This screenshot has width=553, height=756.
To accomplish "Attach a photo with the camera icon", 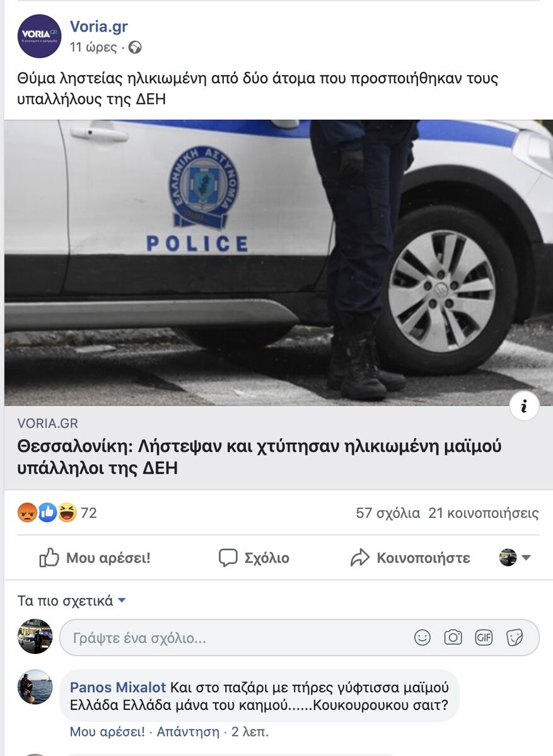I will click(453, 638).
